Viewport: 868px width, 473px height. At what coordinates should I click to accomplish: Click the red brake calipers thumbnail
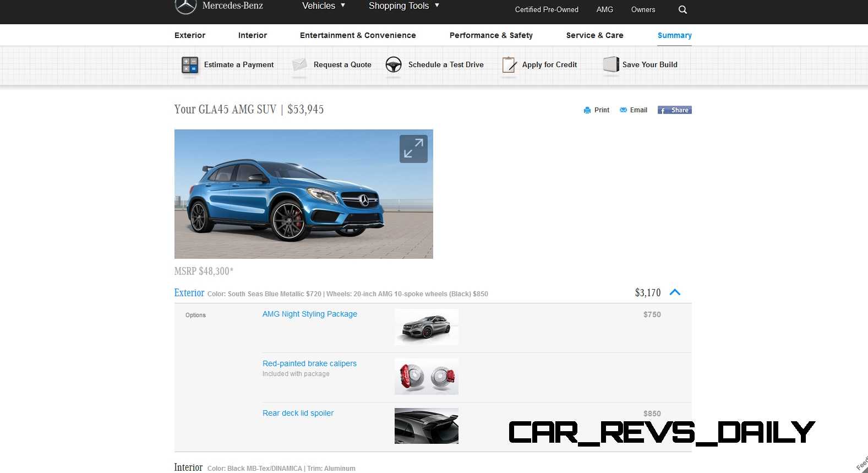pos(427,377)
